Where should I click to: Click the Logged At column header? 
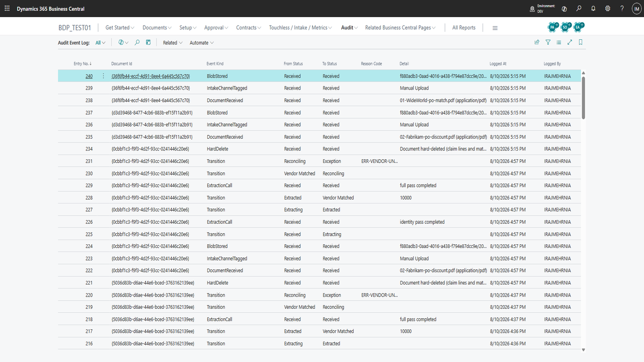tap(498, 64)
